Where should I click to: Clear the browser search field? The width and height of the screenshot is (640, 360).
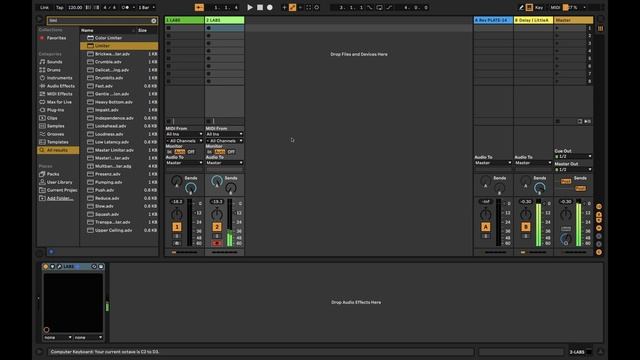coord(154,20)
